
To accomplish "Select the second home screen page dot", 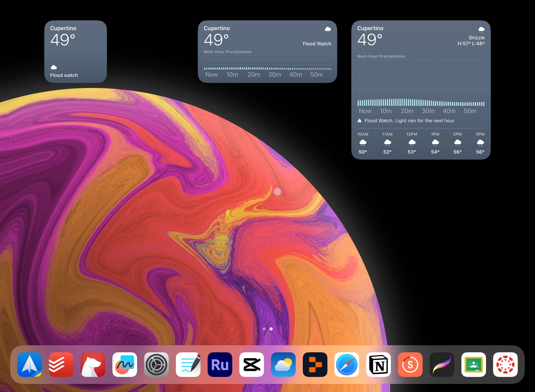I will pos(271,329).
